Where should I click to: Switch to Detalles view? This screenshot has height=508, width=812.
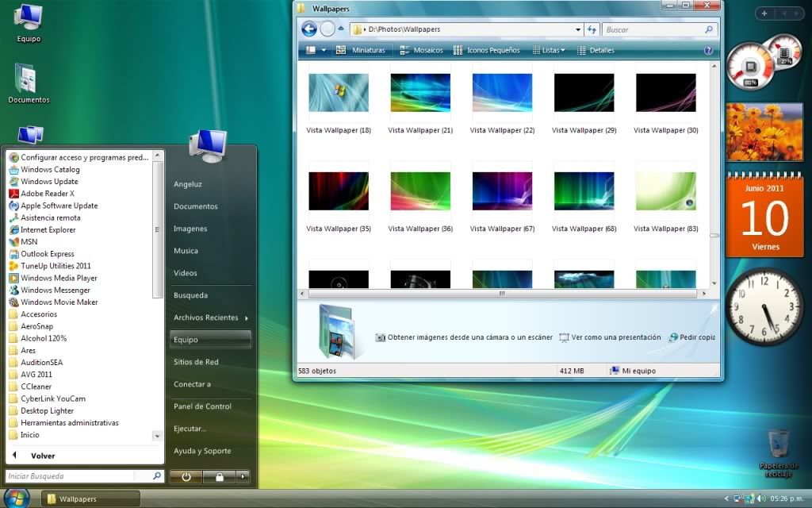coord(596,50)
